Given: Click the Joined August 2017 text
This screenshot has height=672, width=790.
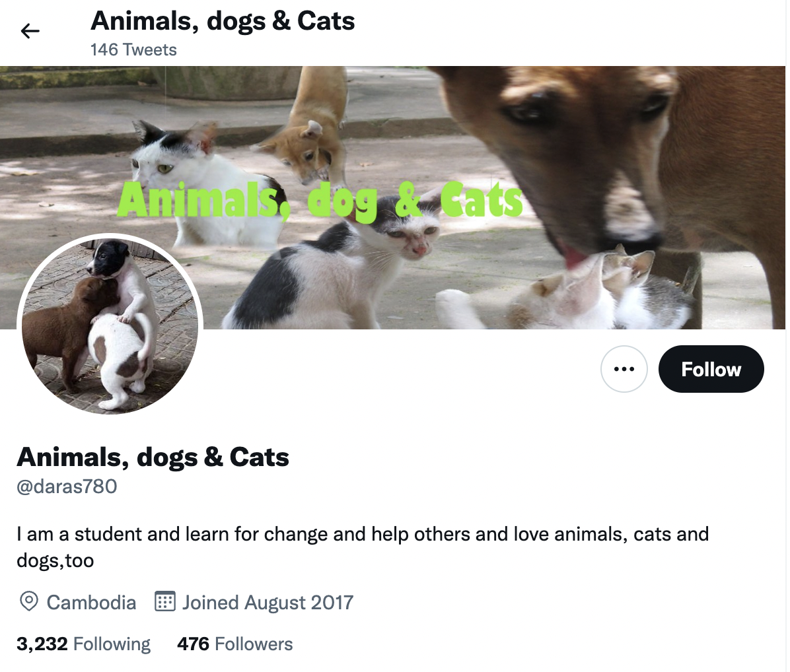Looking at the screenshot, I should coord(268,602).
